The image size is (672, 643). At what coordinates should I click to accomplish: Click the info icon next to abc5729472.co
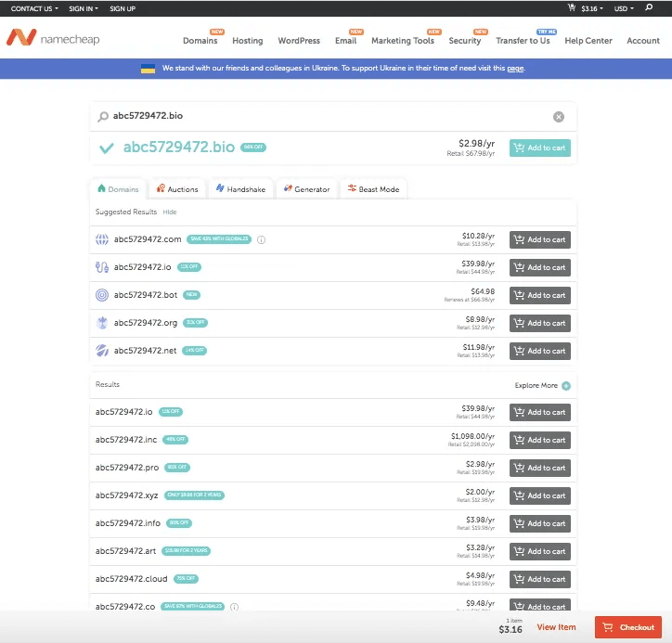click(x=234, y=607)
